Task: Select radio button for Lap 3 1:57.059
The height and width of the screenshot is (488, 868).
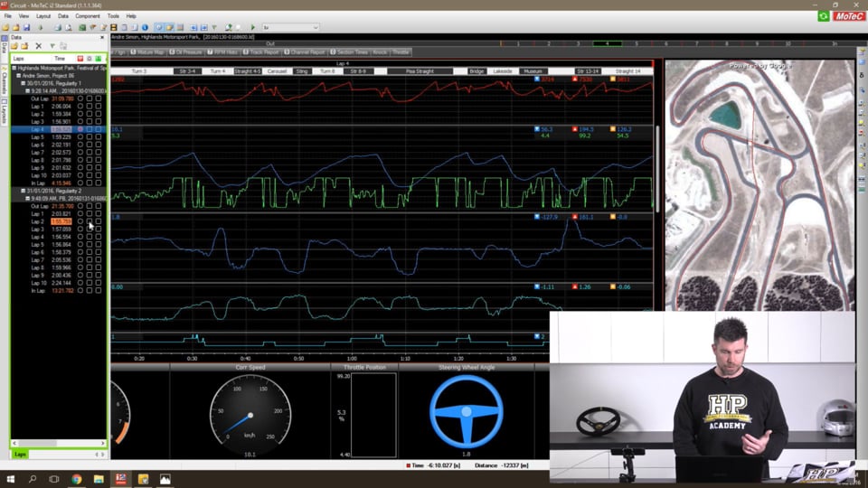Action: coord(80,229)
